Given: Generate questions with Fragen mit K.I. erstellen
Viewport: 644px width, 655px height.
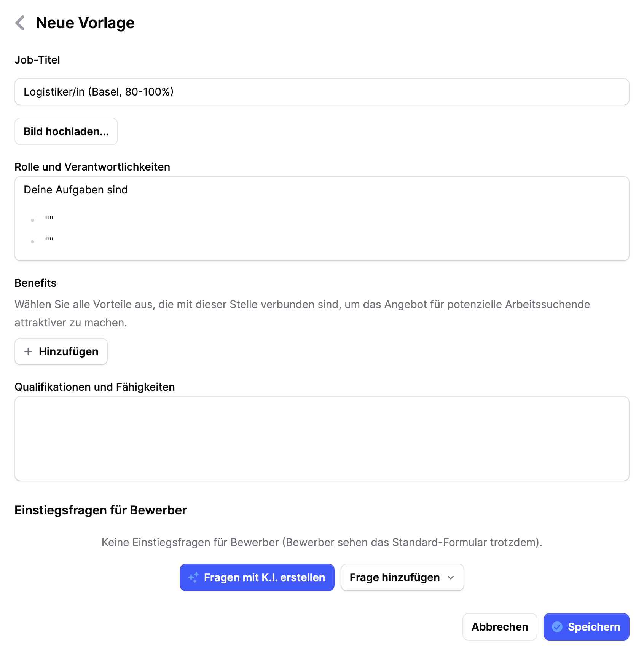Looking at the screenshot, I should [257, 577].
